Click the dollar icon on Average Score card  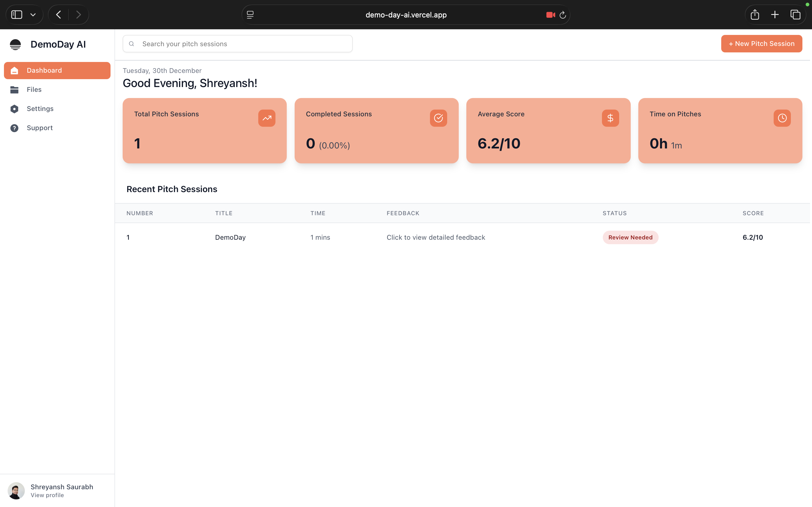610,118
